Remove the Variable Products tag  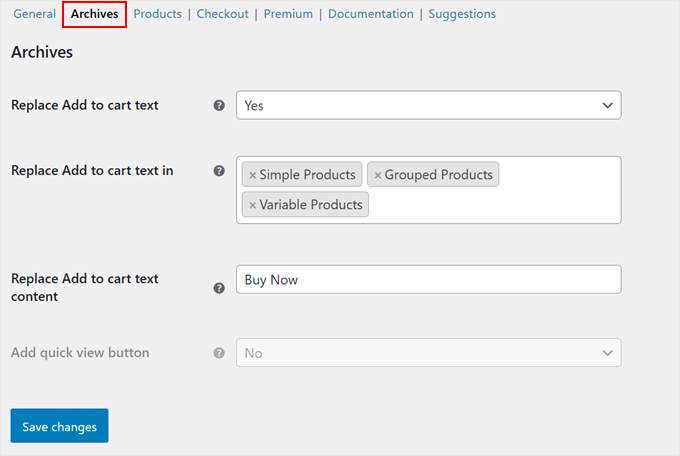point(252,205)
